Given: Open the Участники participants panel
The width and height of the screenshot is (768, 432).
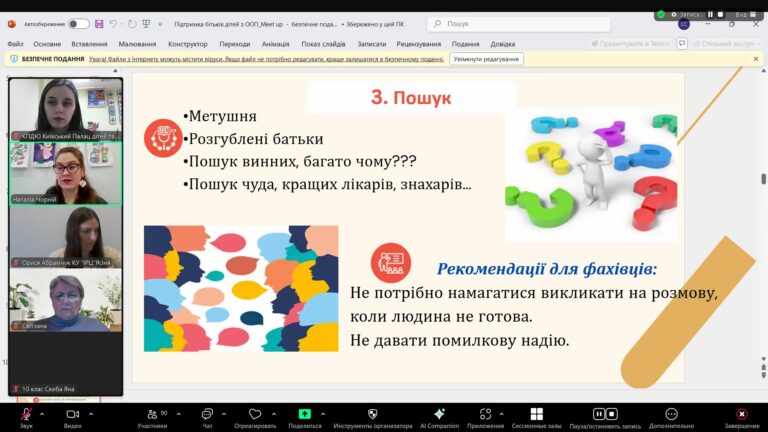Looking at the screenshot, I should pos(152,414).
